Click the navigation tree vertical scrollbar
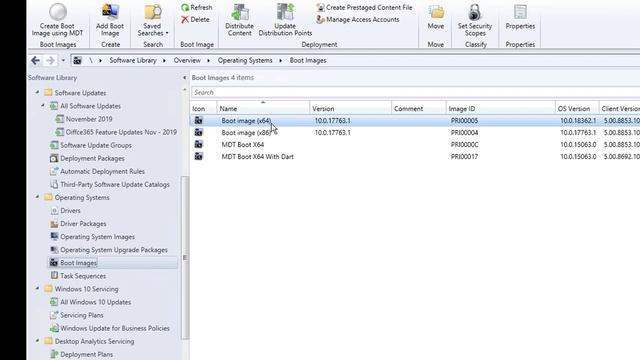Viewport: 640px width, 360px height. [x=185, y=257]
